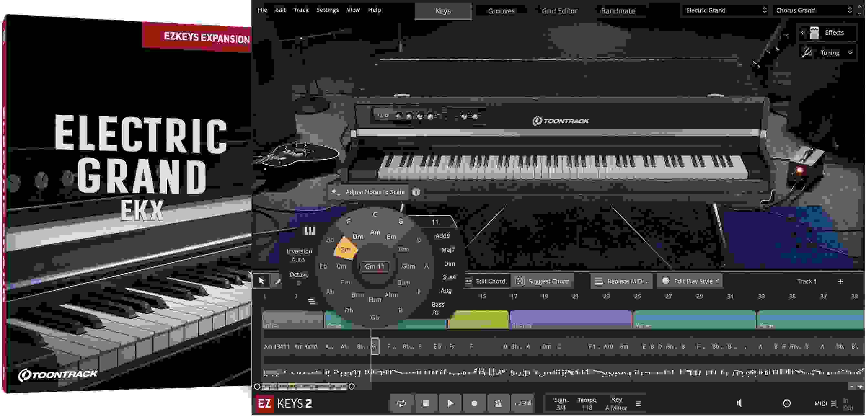Open the Electric Grand instrument dropdown
Image resolution: width=868 pixels, height=418 pixels.
click(725, 10)
